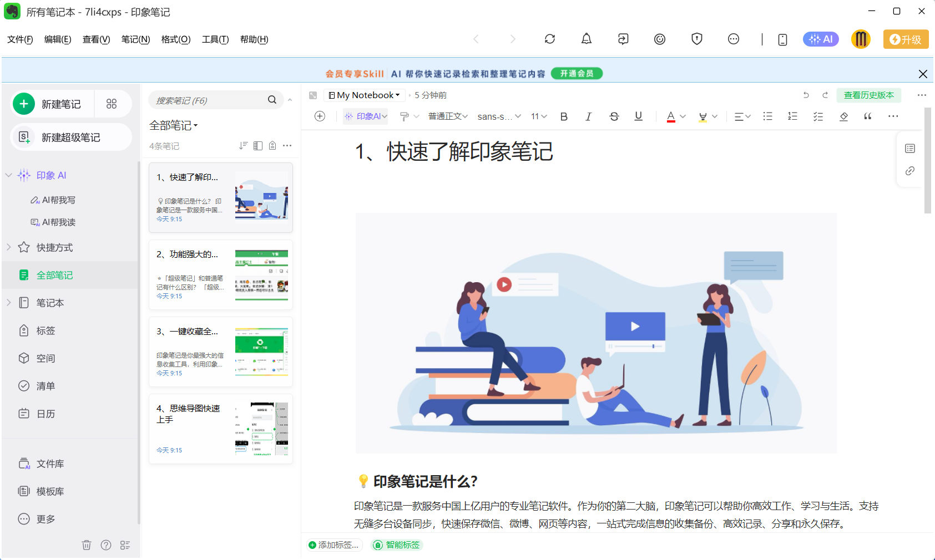Click the insert plus icon in toolbar
The image size is (935, 560).
click(320, 116)
